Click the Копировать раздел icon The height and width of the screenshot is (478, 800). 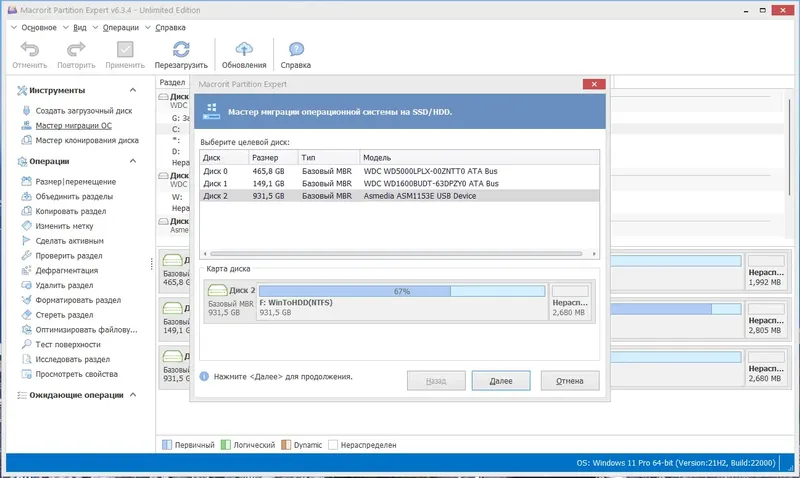click(x=26, y=211)
